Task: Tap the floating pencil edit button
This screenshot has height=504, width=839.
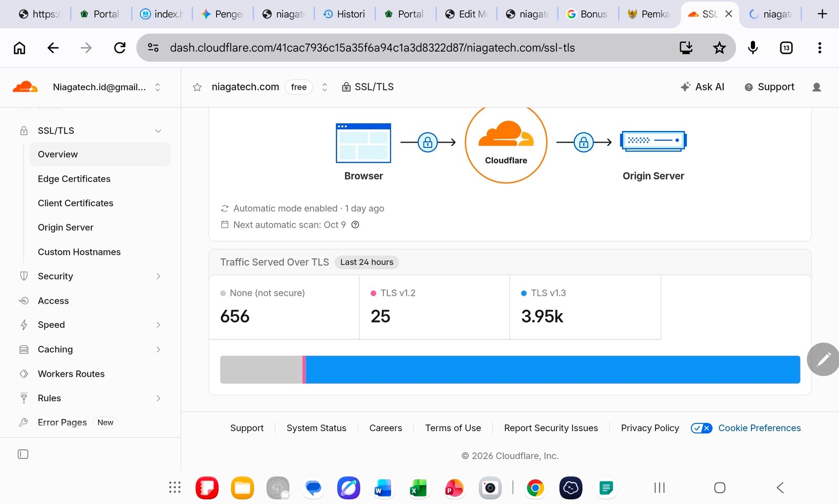Action: point(824,359)
